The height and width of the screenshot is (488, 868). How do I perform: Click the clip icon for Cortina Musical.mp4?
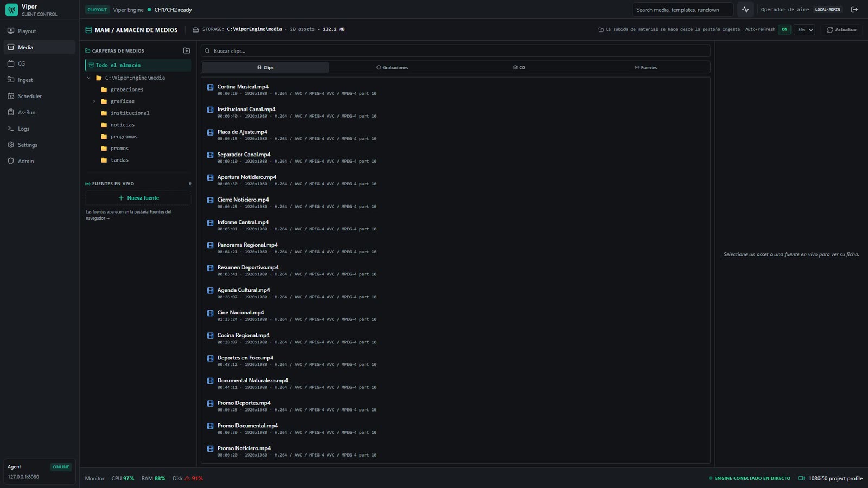pos(210,87)
